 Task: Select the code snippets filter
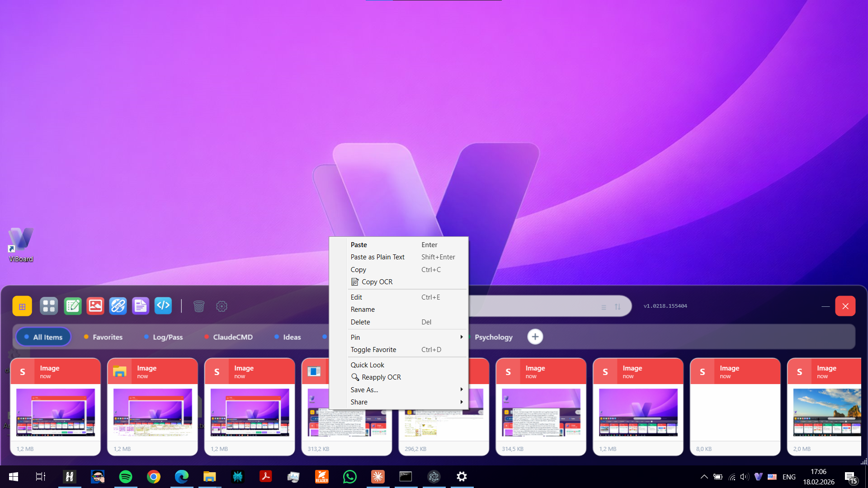pyautogui.click(x=163, y=306)
